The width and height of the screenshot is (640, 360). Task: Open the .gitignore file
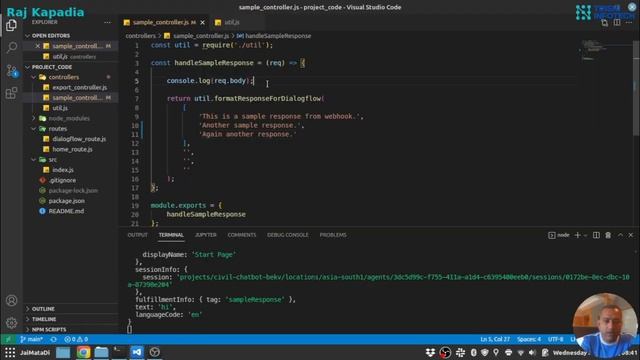(62, 180)
